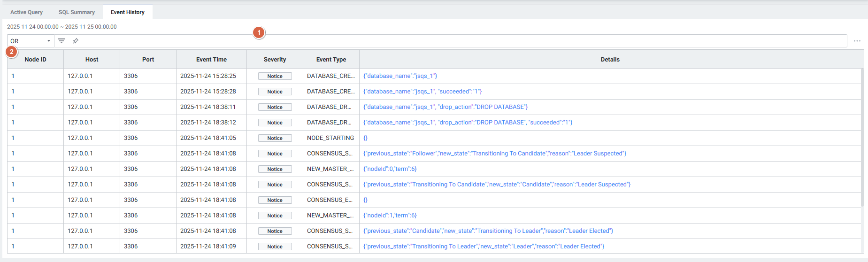Switch to the Active Query tab
Image resolution: width=868 pixels, height=262 pixels.
(26, 12)
